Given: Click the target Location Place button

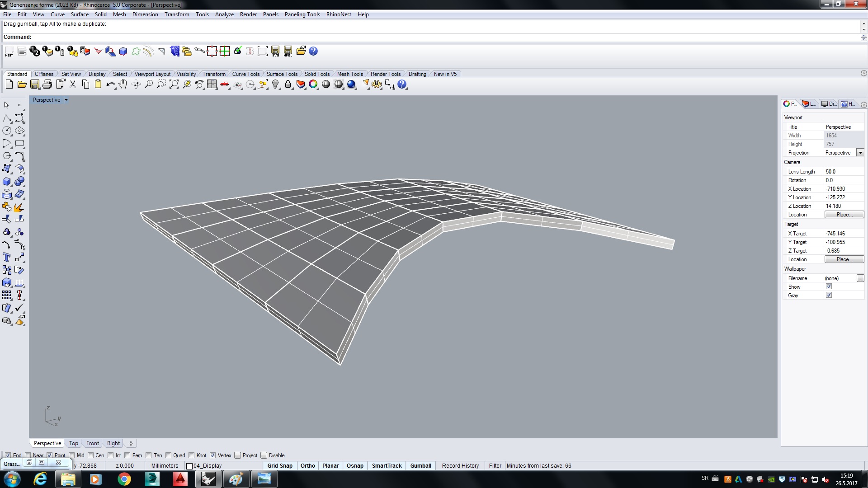Looking at the screenshot, I should (x=844, y=259).
